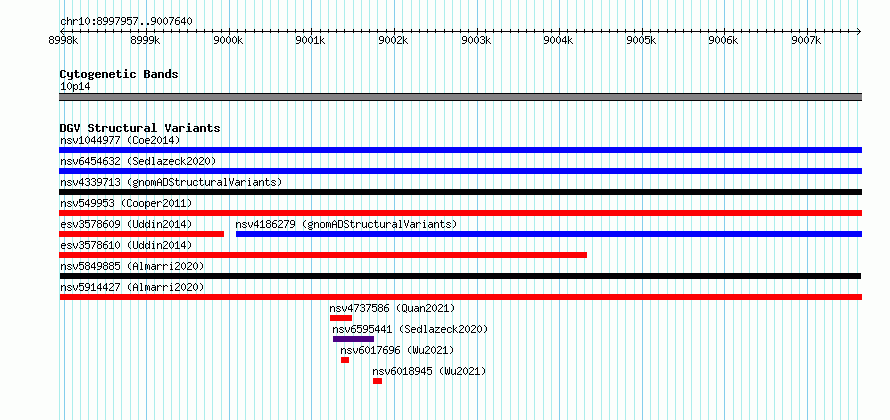Click the 9003k ruler position

(477, 40)
